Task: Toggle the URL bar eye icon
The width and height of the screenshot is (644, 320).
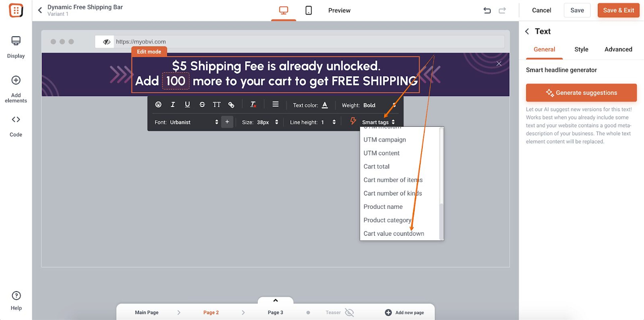Action: pyautogui.click(x=106, y=42)
